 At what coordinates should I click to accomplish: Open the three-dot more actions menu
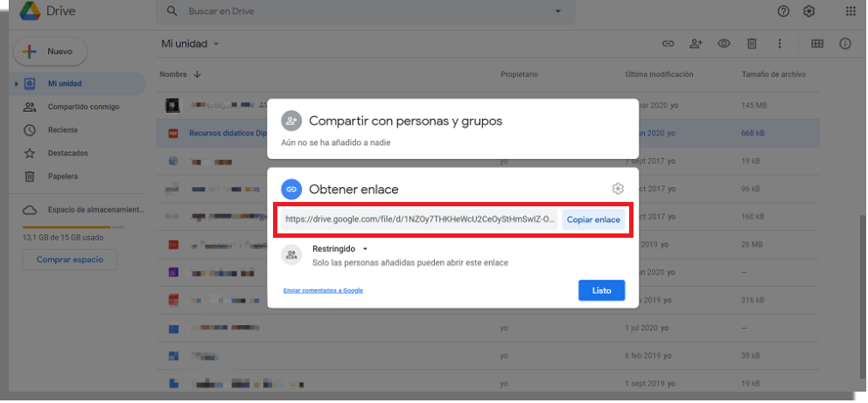tap(780, 45)
